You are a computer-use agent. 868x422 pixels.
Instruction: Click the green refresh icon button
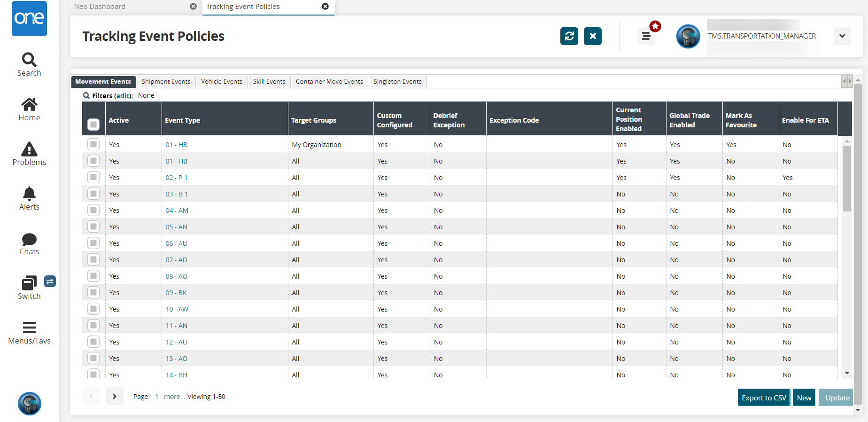[569, 36]
